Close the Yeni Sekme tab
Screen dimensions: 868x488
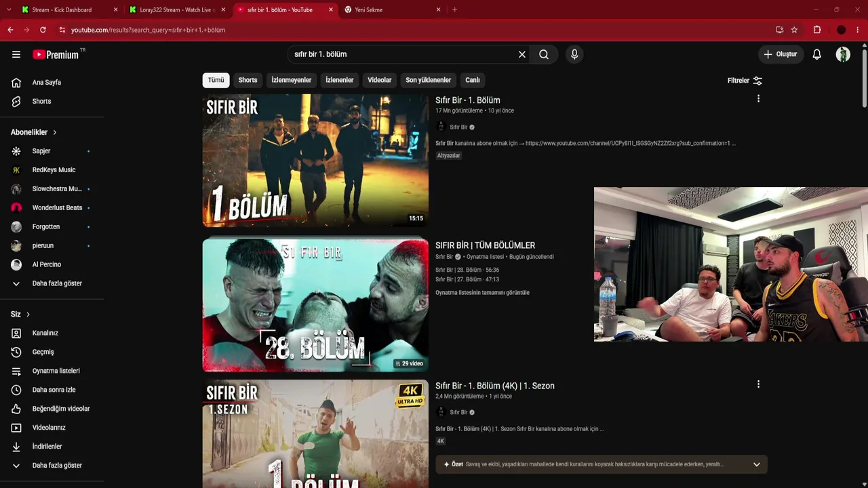tap(438, 9)
